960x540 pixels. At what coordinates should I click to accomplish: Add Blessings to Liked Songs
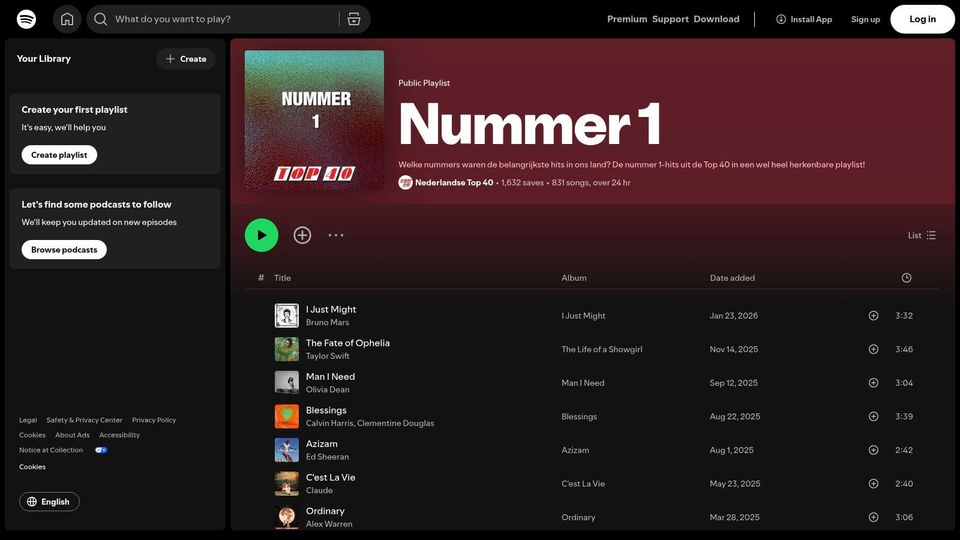pyautogui.click(x=873, y=416)
